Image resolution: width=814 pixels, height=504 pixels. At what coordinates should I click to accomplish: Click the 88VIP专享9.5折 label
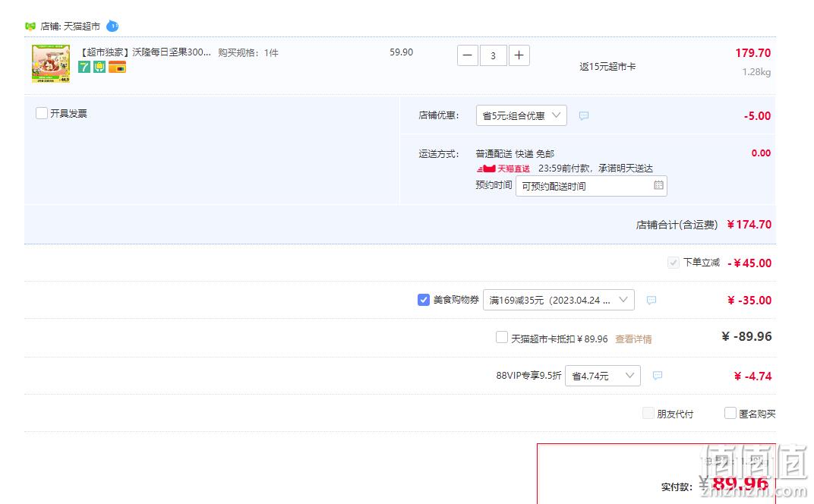[528, 375]
